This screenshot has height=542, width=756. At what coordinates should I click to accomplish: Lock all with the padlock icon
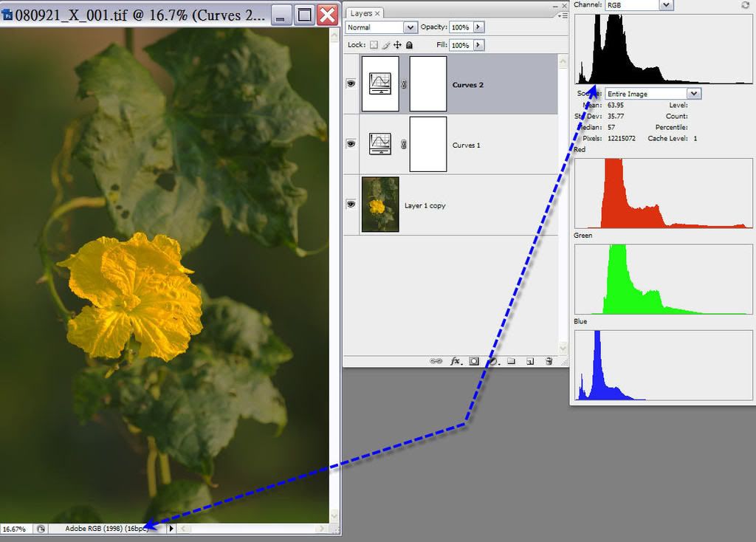tap(409, 45)
